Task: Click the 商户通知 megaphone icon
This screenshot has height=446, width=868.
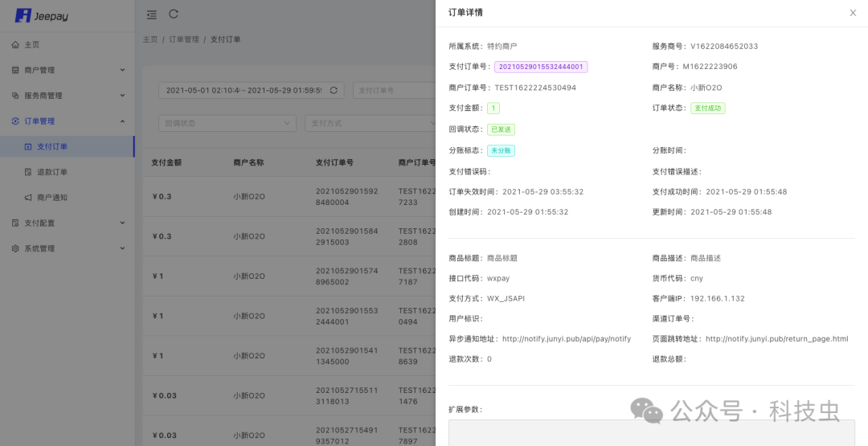Action: pyautogui.click(x=28, y=198)
